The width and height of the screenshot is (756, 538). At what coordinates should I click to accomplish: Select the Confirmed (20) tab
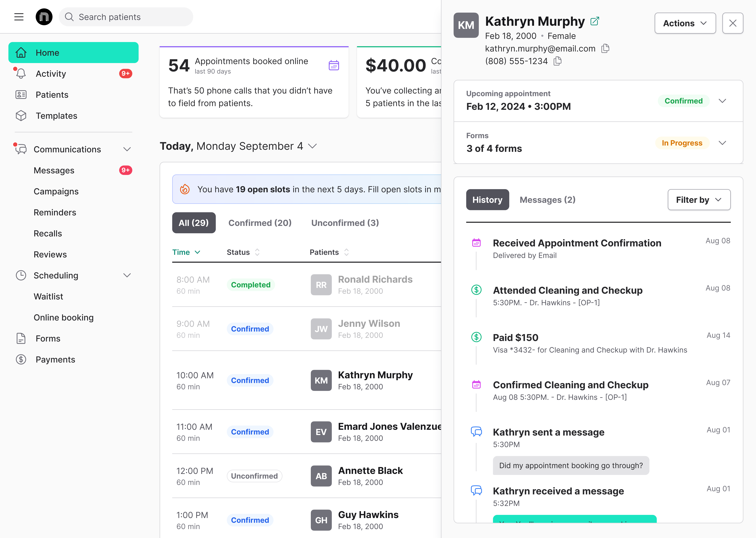pos(260,223)
